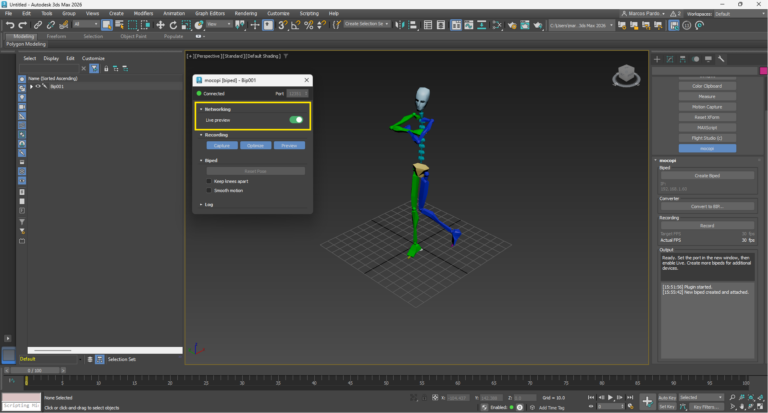768x413 pixels.
Task: Choose Rectangular Selection Region tool
Action: pos(132,24)
